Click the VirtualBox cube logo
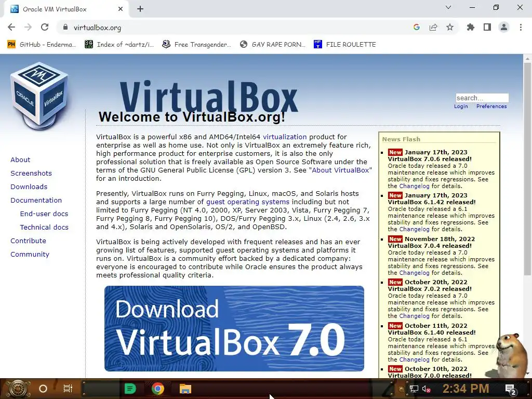The image size is (532, 399). point(39,96)
